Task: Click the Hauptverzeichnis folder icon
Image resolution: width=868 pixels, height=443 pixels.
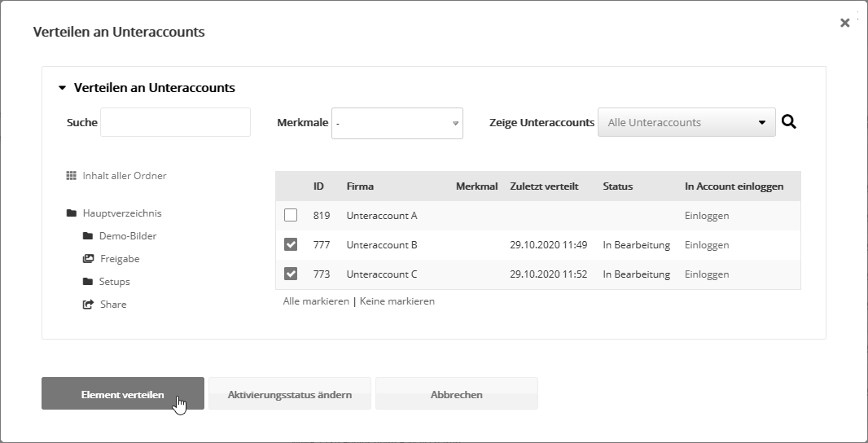Action: [x=72, y=213]
